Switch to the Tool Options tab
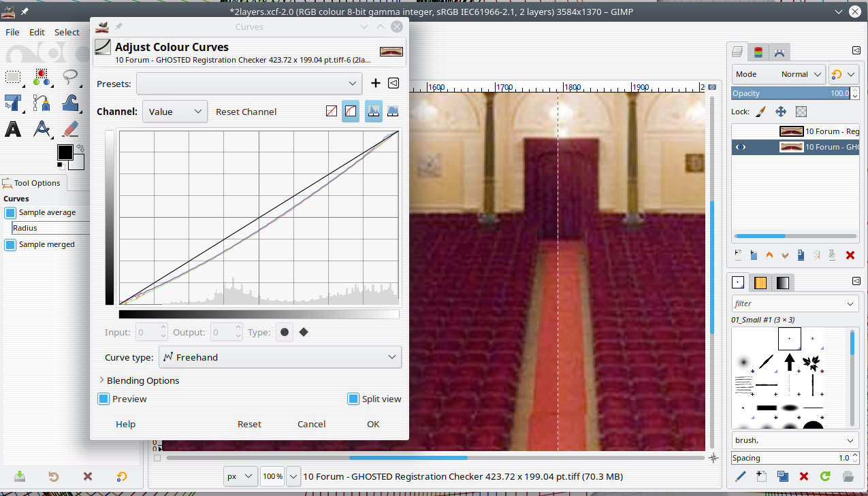Image resolution: width=868 pixels, height=496 pixels. [32, 182]
